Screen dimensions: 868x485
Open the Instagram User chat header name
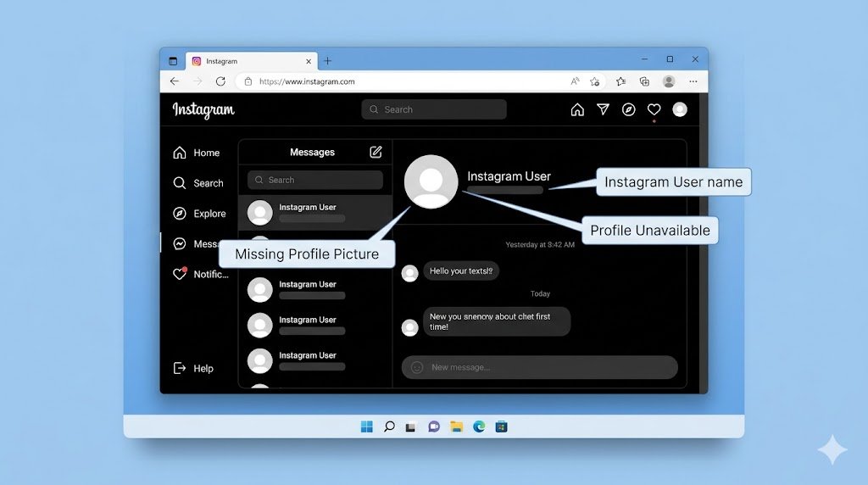[509, 176]
